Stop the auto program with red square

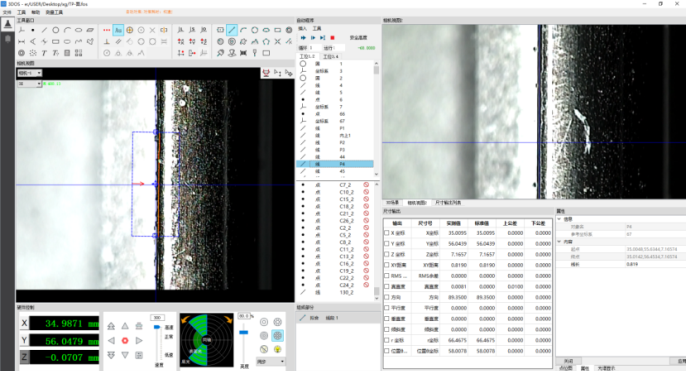point(332,38)
